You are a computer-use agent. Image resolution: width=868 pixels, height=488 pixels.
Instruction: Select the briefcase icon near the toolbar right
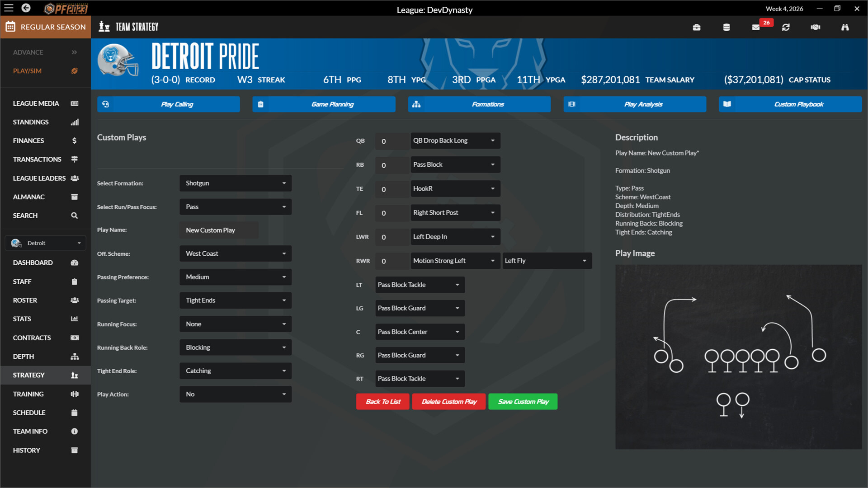point(696,27)
